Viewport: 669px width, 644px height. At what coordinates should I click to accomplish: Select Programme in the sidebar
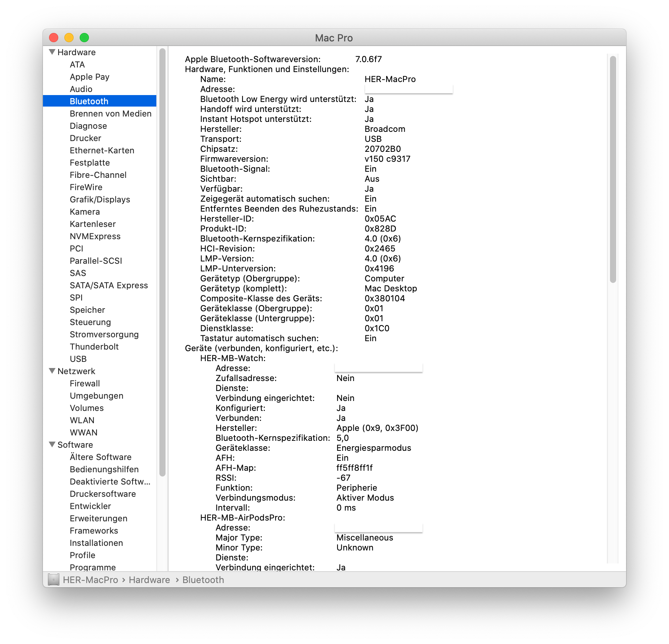tap(93, 567)
